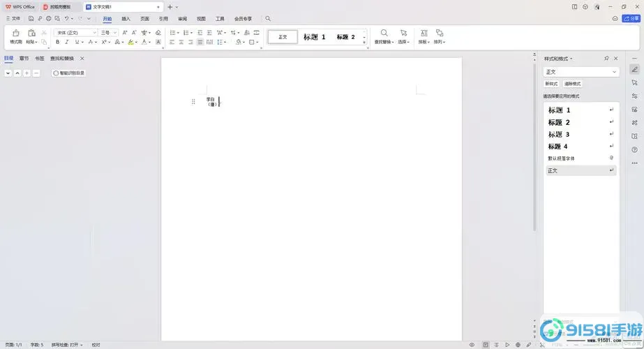644x349 pixels.
Task: Click the Select (选择) cursor icon in ribbon
Action: point(404,34)
